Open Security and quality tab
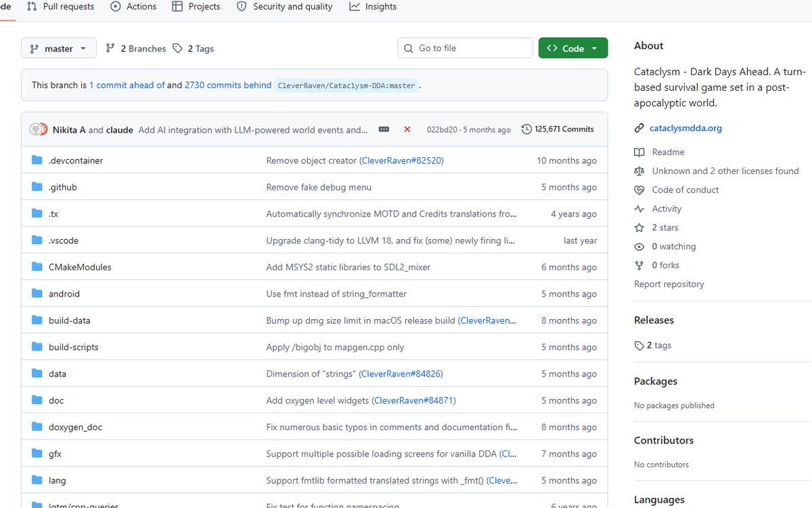Screen dimensions: 812x508 pyautogui.click(x=284, y=7)
